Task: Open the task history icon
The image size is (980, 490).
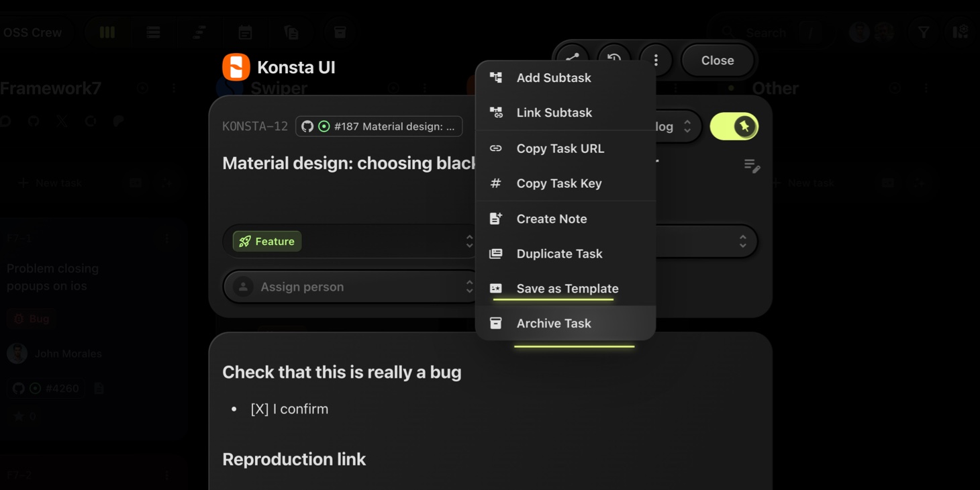Action: click(x=614, y=58)
